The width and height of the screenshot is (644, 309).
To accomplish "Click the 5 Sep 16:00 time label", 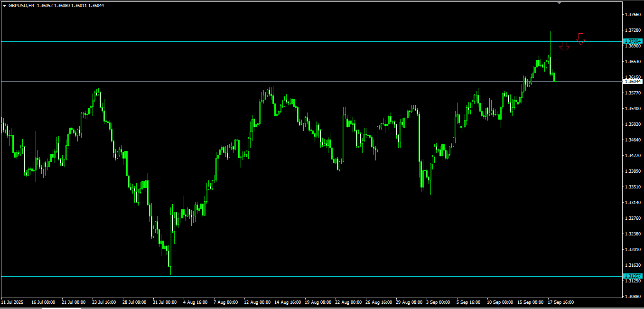I will 468,302.
